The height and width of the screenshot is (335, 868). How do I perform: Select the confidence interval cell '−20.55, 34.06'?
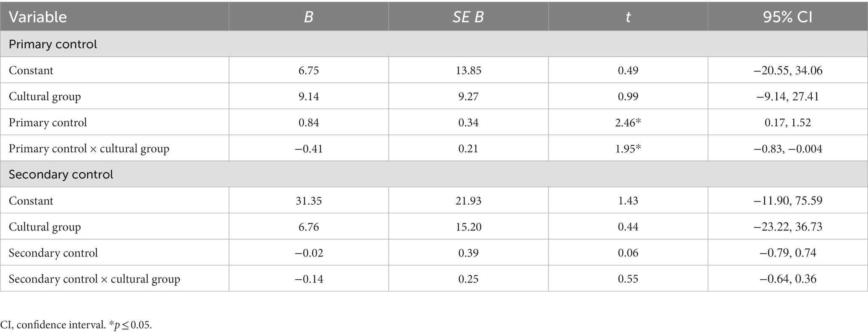[788, 70]
